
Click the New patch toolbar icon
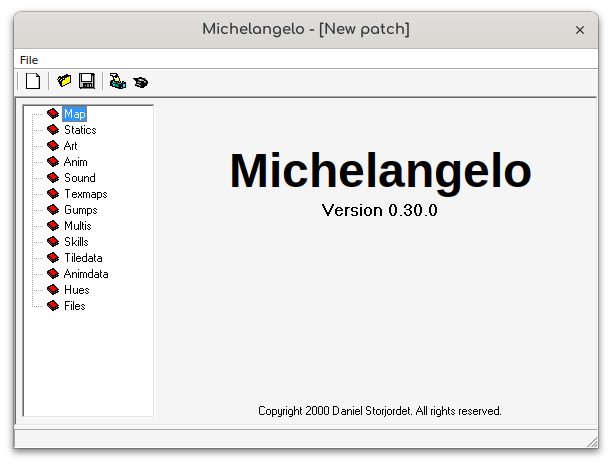pyautogui.click(x=33, y=81)
